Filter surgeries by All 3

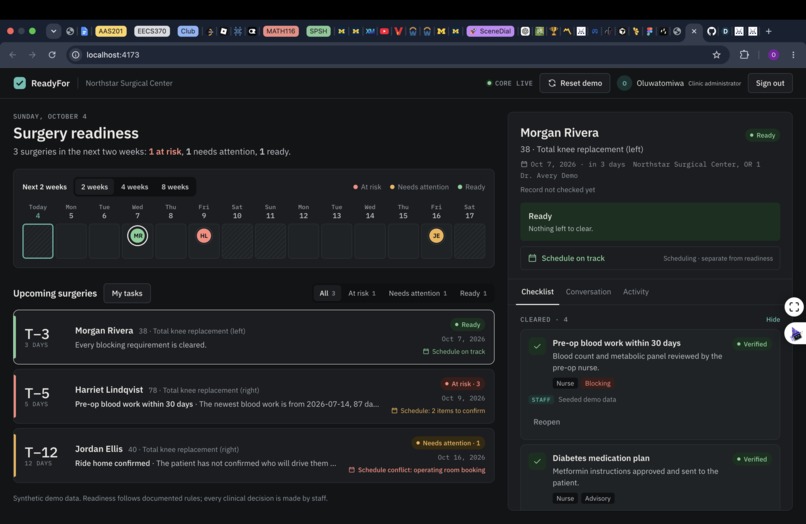[327, 293]
